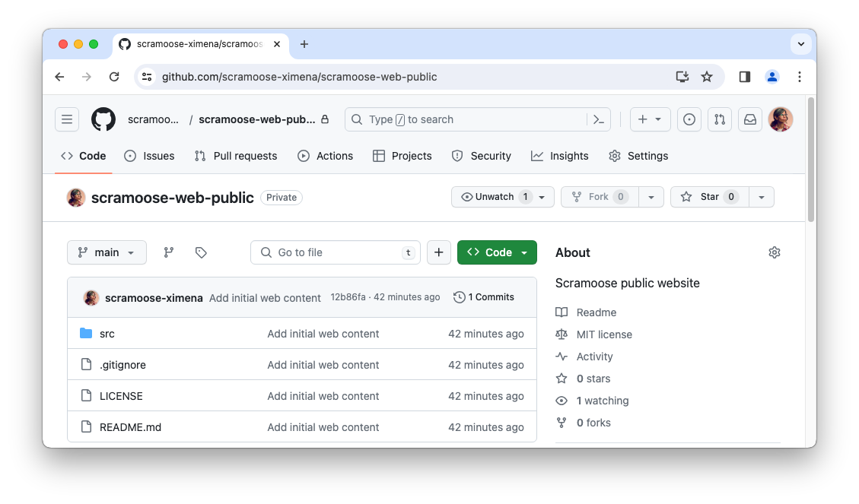Open the src folder
Image resolution: width=859 pixels, height=504 pixels.
(107, 334)
